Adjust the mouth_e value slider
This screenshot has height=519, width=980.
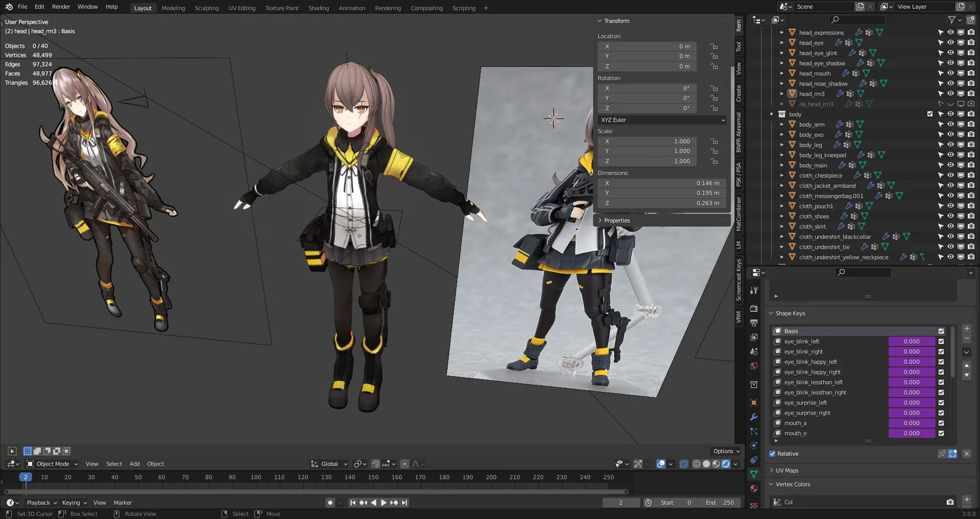point(911,433)
